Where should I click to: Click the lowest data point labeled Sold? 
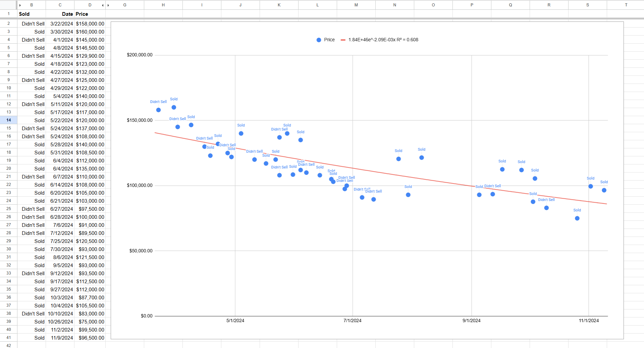[577, 218]
